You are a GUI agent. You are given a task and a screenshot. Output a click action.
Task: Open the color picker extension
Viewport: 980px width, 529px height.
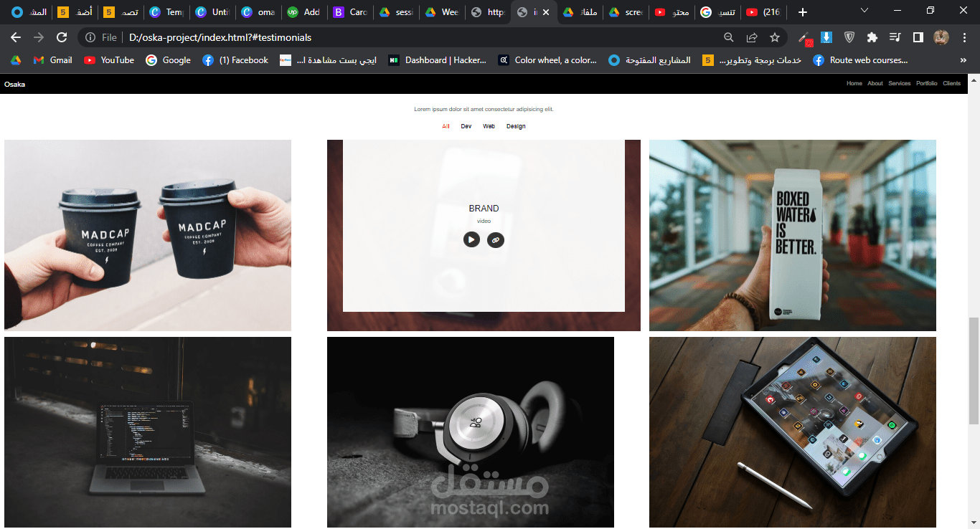click(805, 38)
